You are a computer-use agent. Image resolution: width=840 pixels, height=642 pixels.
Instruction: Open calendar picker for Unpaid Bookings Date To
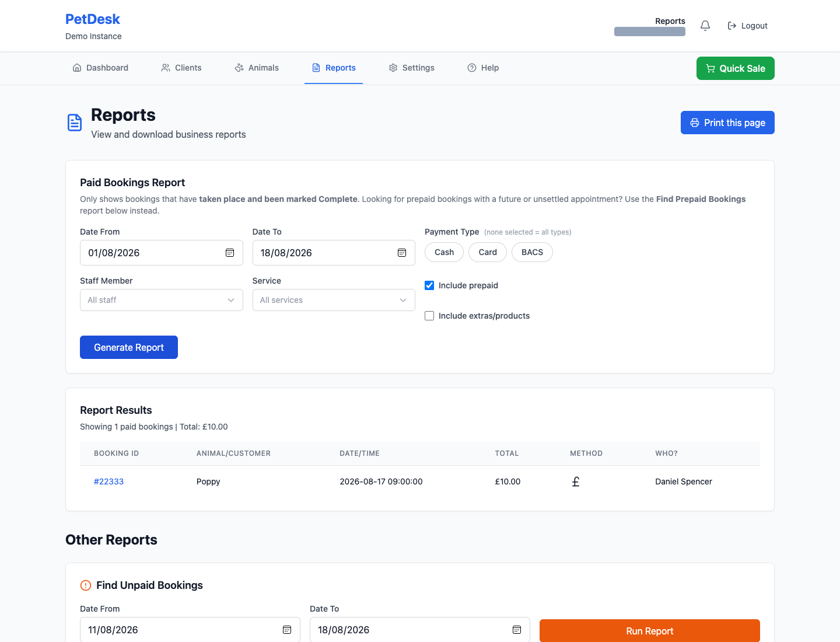[x=517, y=630]
